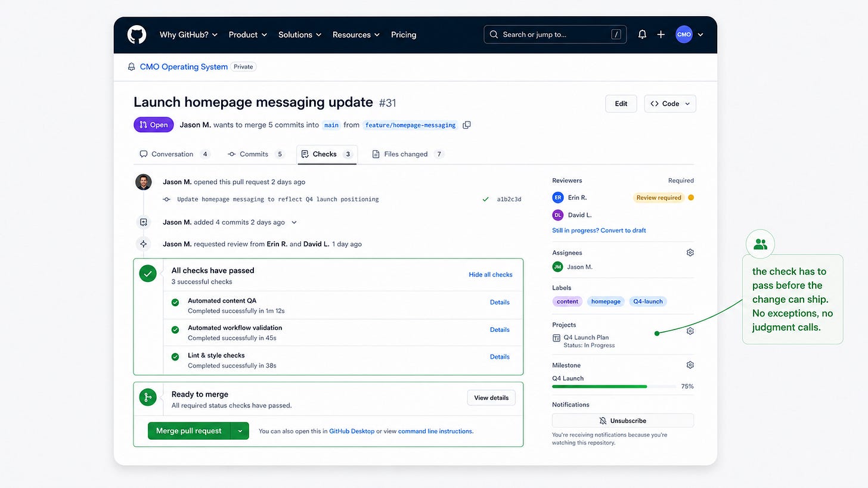Click the Edit button

621,104
